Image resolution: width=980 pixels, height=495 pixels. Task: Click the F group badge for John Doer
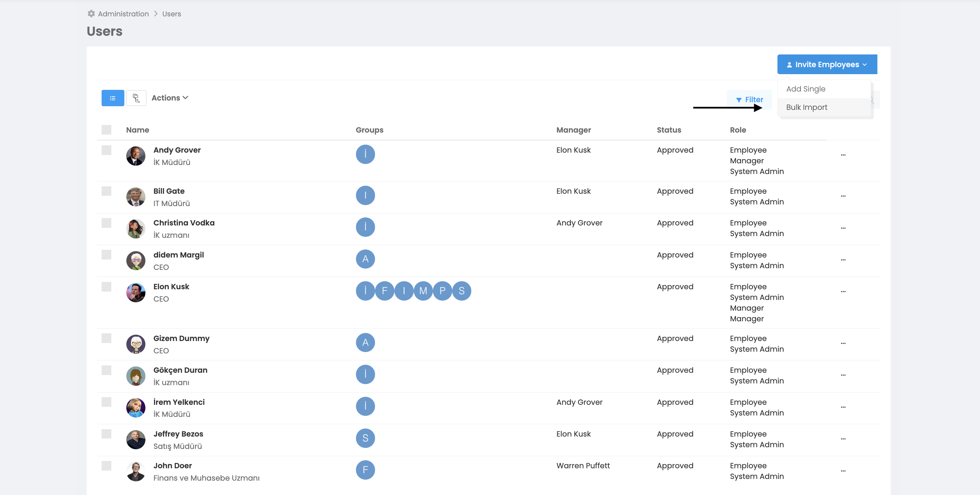pos(365,470)
